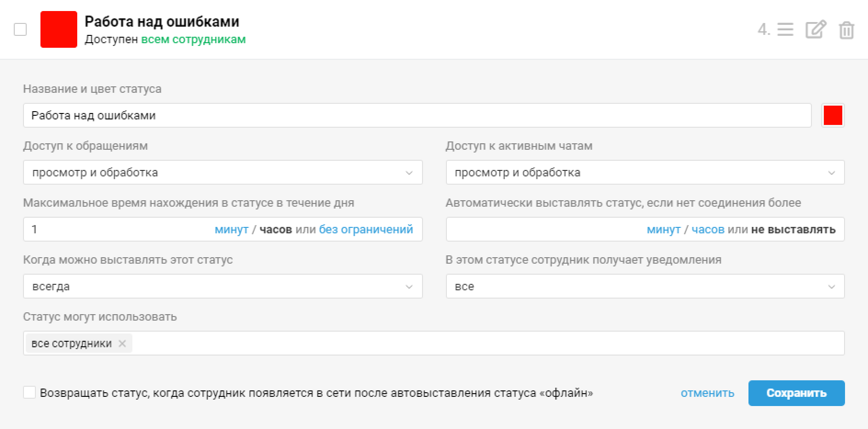Select часов for the auto-set status timeout
The height and width of the screenshot is (429, 868).
point(708,229)
